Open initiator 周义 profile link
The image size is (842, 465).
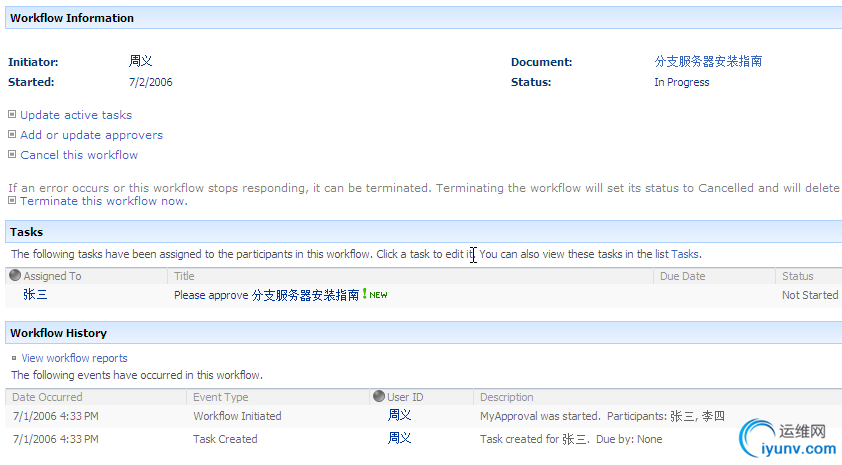tap(140, 61)
